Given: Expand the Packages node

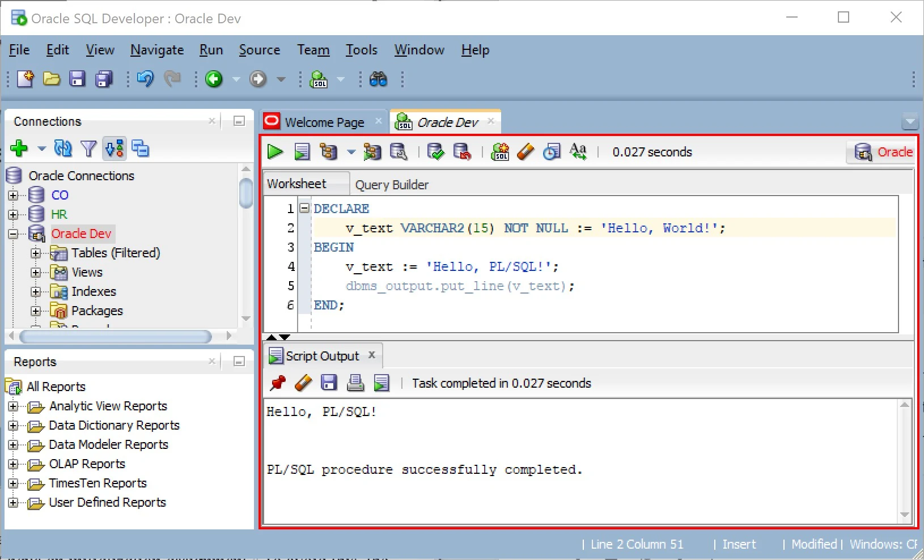Looking at the screenshot, I should point(36,311).
